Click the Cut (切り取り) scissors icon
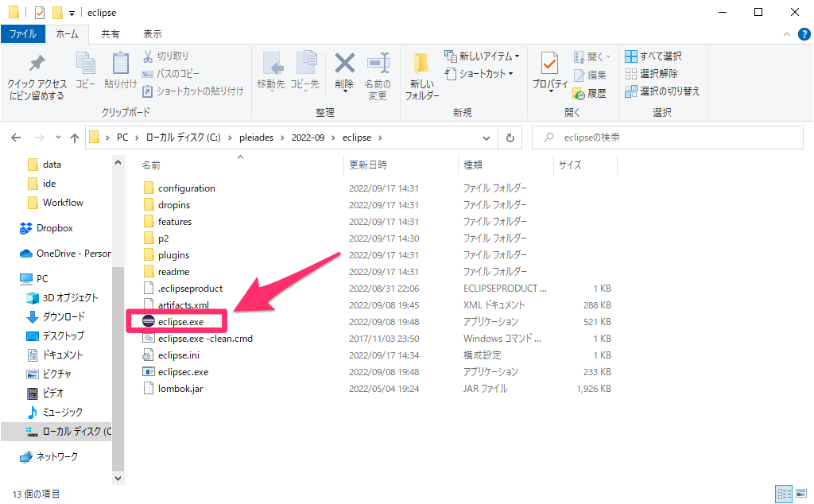Screen dimensions: 814x504 pos(148,56)
